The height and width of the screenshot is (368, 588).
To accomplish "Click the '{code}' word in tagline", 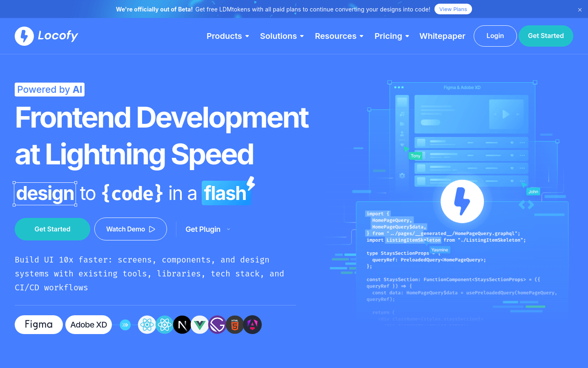I will pos(132,193).
